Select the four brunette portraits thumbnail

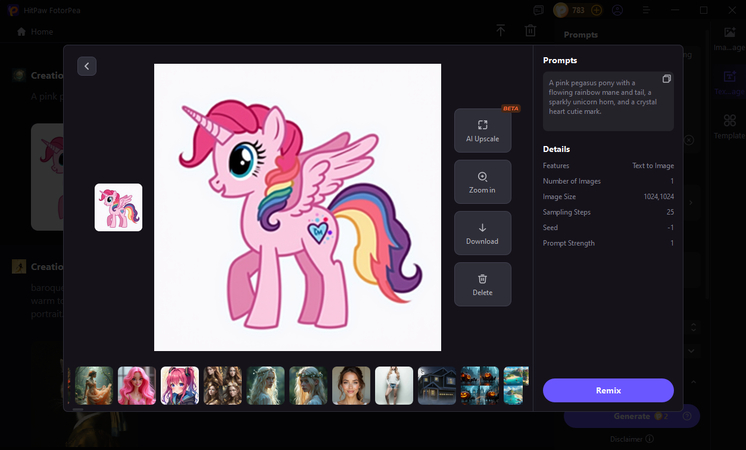[x=223, y=385]
